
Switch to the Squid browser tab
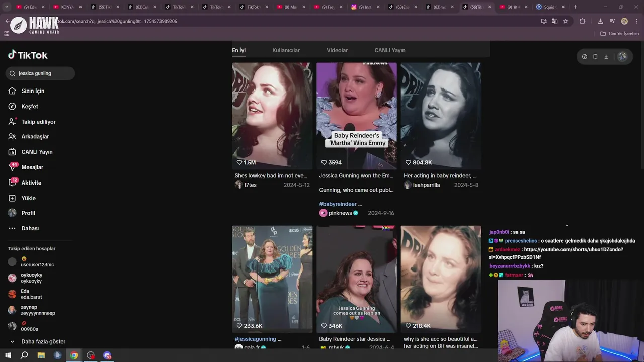pyautogui.click(x=551, y=7)
